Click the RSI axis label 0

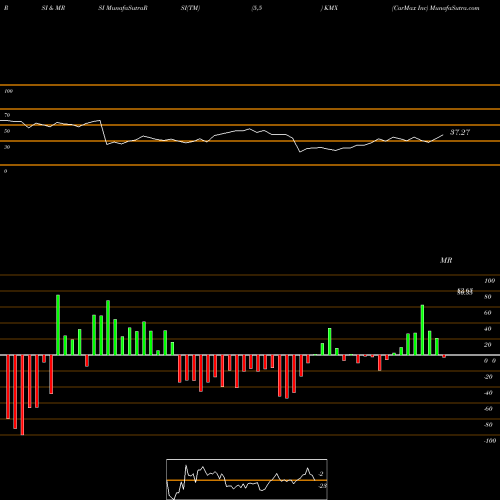[5, 171]
